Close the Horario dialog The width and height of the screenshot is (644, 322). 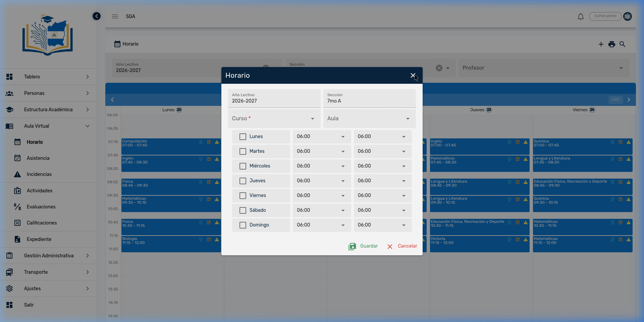coord(413,75)
